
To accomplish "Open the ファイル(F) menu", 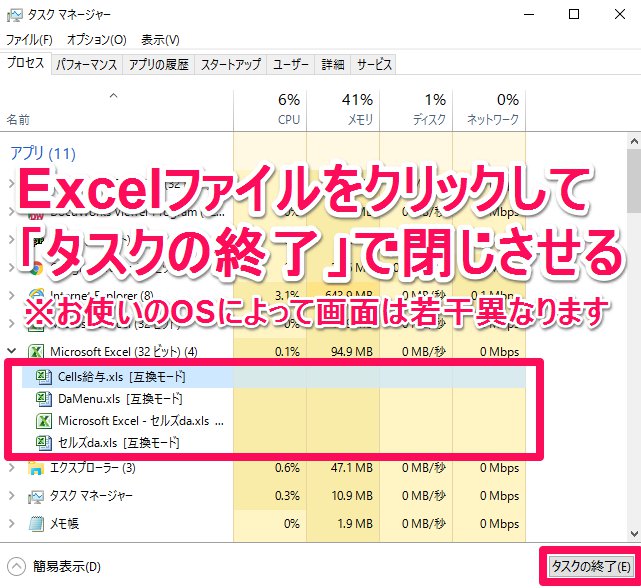I will click(x=29, y=40).
